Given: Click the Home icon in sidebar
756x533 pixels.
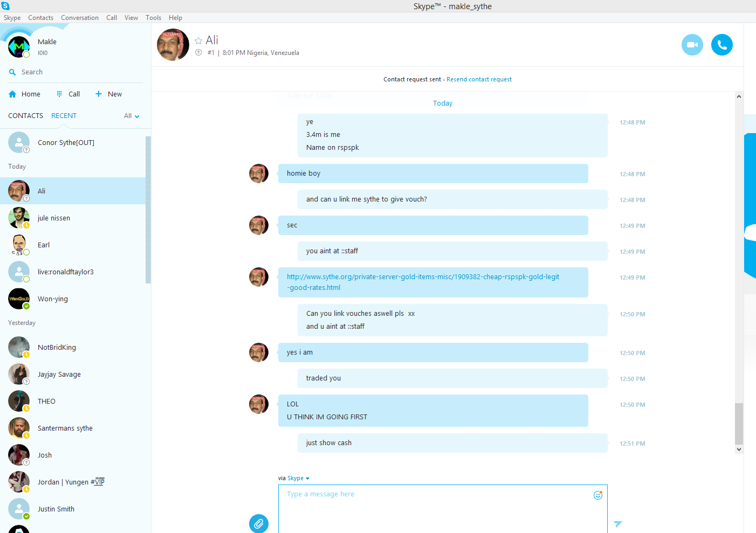Looking at the screenshot, I should (12, 94).
